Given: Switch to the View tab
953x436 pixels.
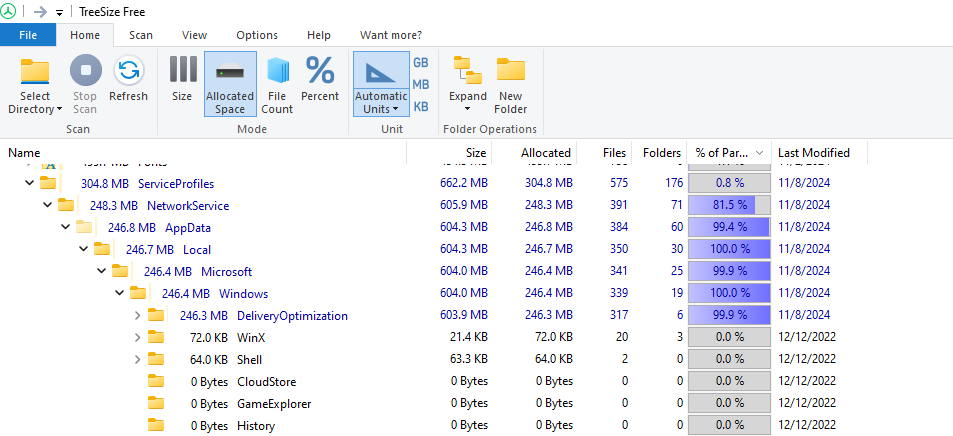Looking at the screenshot, I should pyautogui.click(x=194, y=35).
